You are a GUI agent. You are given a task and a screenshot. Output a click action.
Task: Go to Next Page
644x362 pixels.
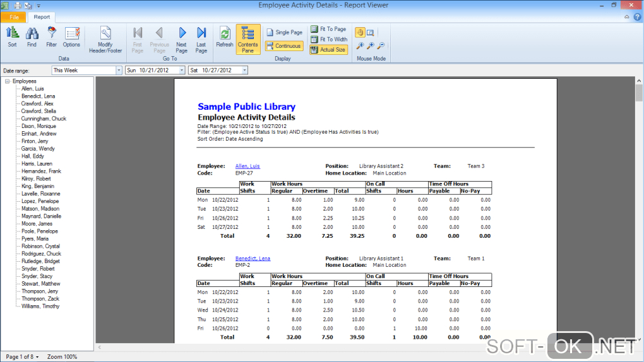coord(181,39)
